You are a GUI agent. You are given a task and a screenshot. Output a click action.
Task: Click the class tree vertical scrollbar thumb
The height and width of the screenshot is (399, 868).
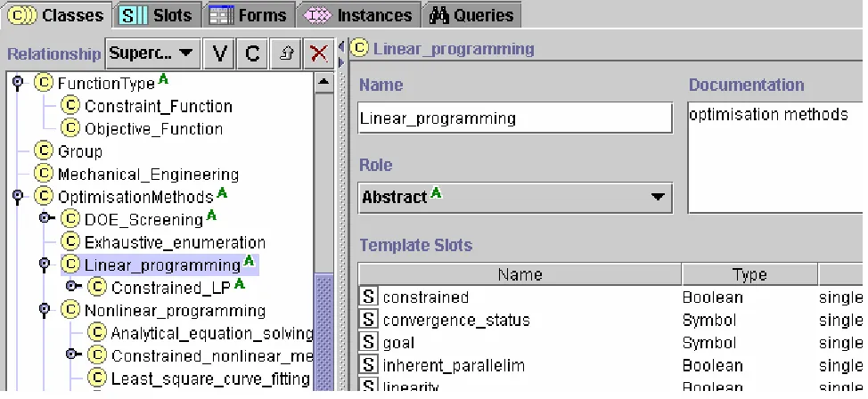pos(323,331)
